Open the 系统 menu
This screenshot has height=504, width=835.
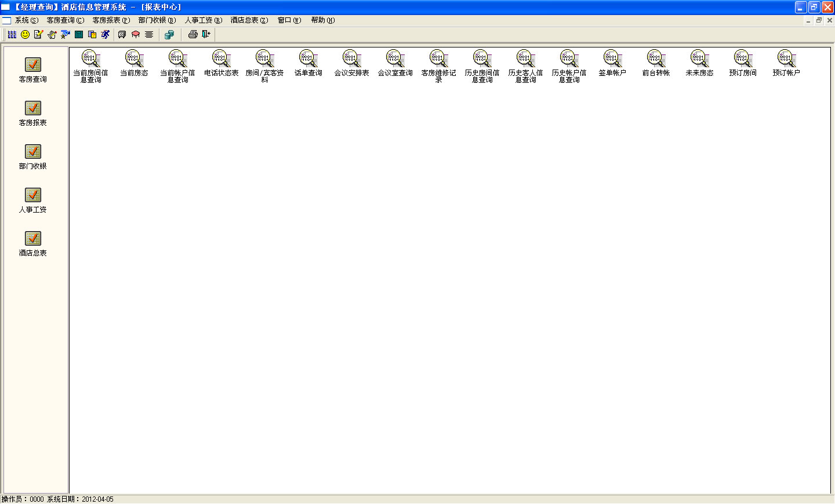click(24, 20)
